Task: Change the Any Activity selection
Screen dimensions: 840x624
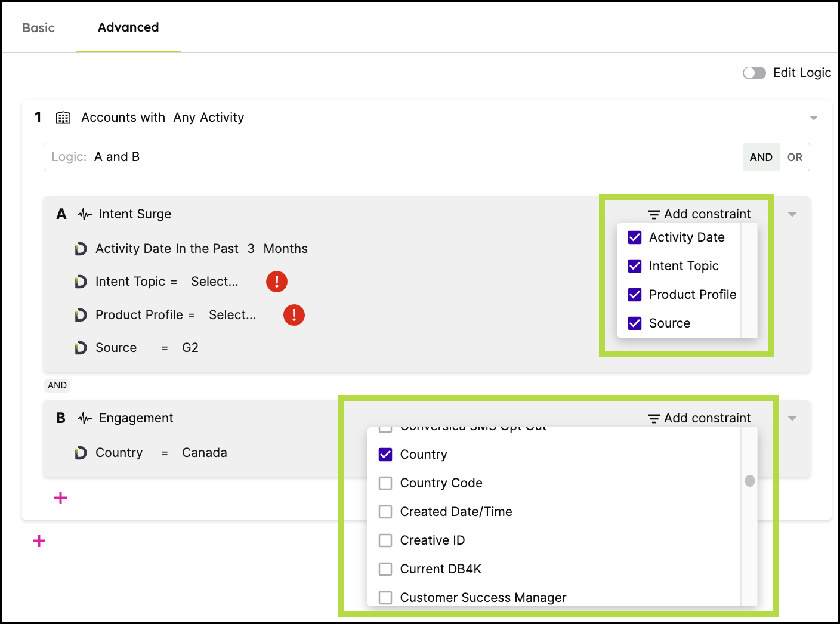Action: pos(209,118)
